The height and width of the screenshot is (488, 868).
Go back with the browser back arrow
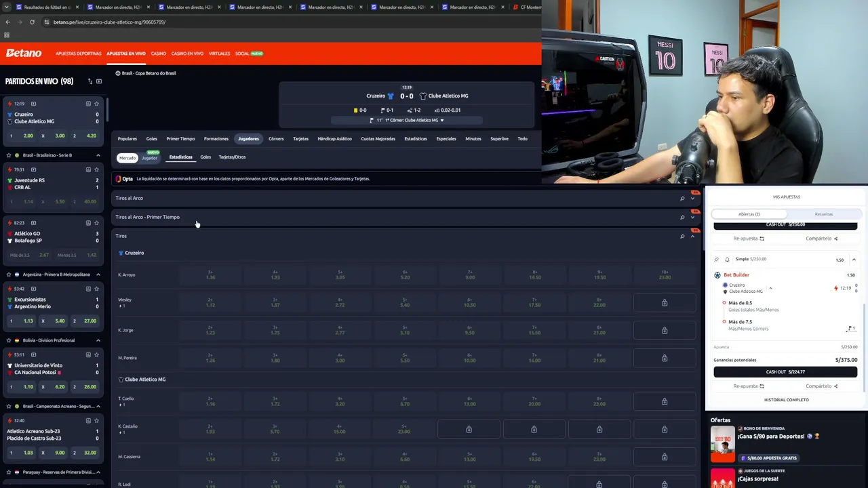pyautogui.click(x=7, y=22)
